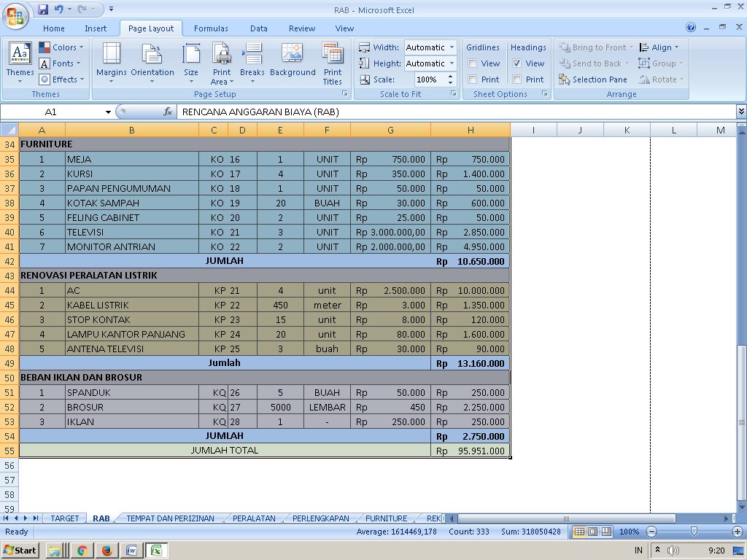This screenshot has width=747, height=560.
Task: Adjust Scale percentage spinner
Action: (x=451, y=79)
